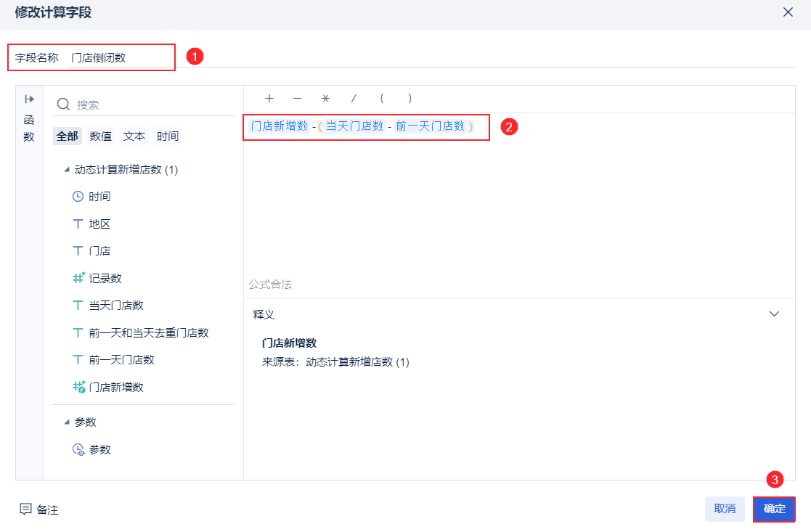This screenshot has width=811, height=532.
Task: Open the 备注 note
Action: (x=39, y=510)
